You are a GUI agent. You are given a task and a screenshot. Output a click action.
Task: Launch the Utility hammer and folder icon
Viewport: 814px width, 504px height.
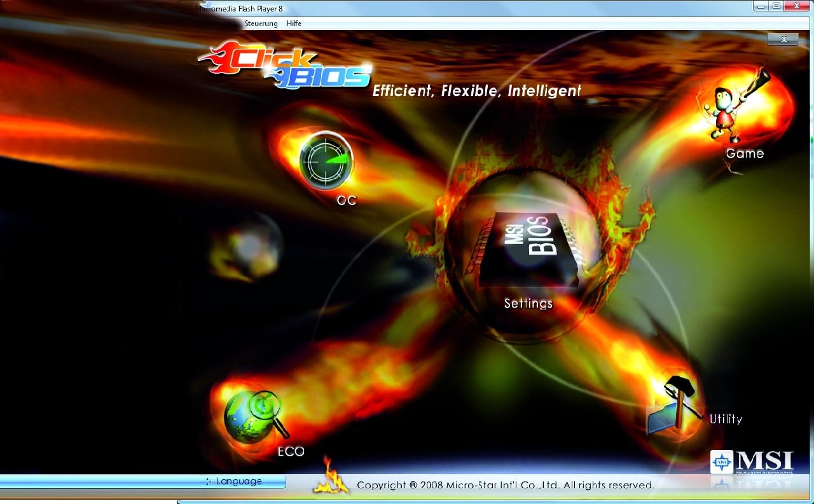coord(672,406)
